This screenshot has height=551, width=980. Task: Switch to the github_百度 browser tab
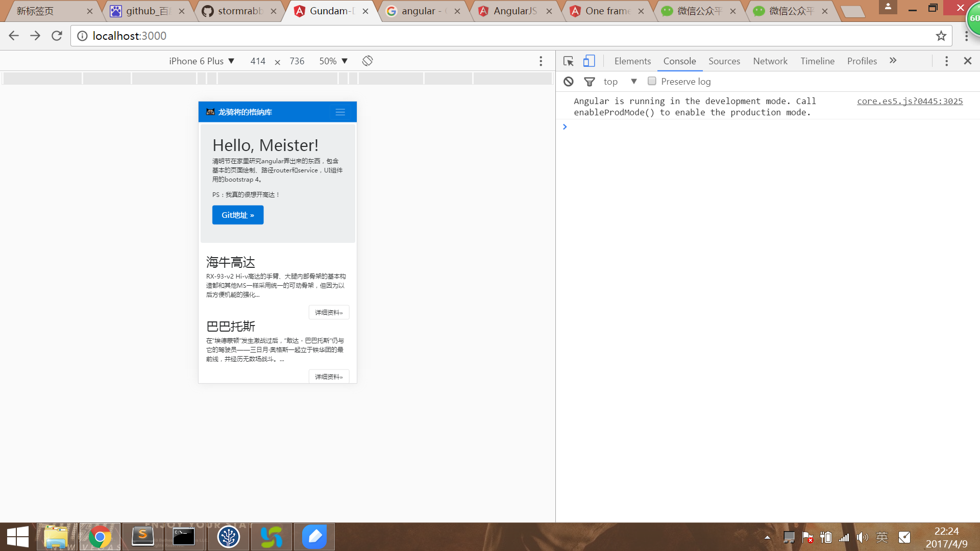click(x=148, y=11)
